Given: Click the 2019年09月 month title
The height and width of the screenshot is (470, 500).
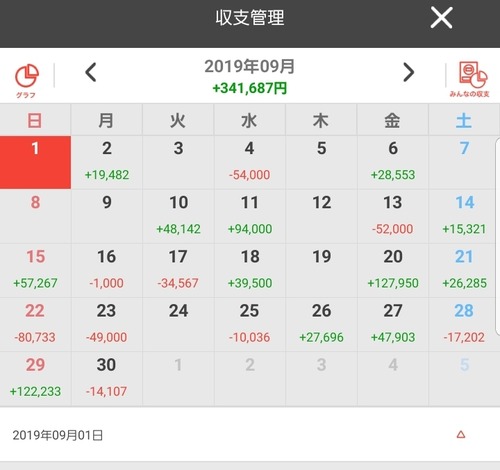Looking at the screenshot, I should (249, 66).
